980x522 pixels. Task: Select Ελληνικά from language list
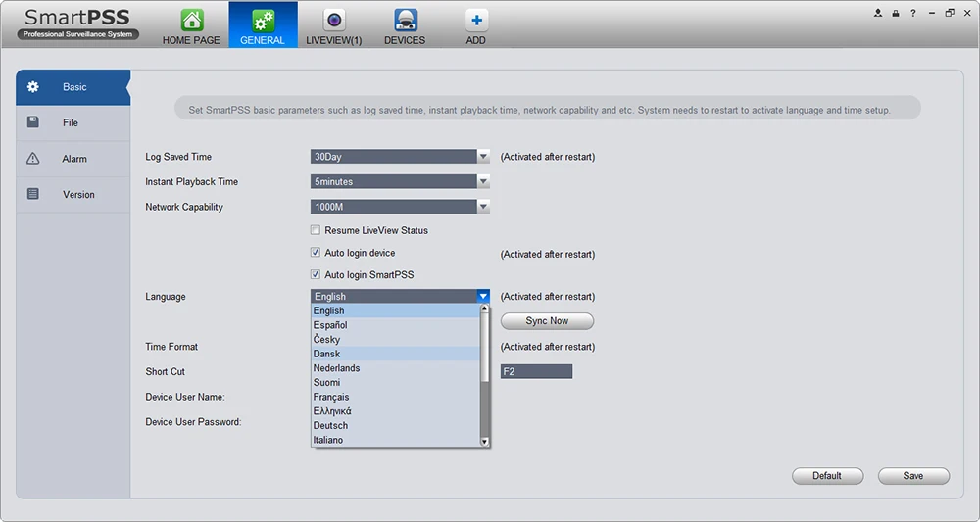point(396,411)
